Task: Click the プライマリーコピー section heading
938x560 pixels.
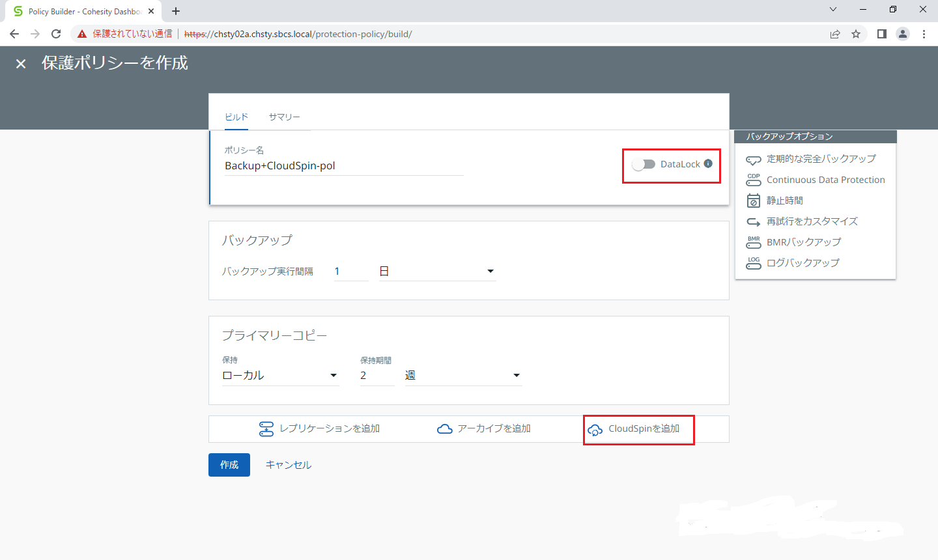Action: click(274, 336)
